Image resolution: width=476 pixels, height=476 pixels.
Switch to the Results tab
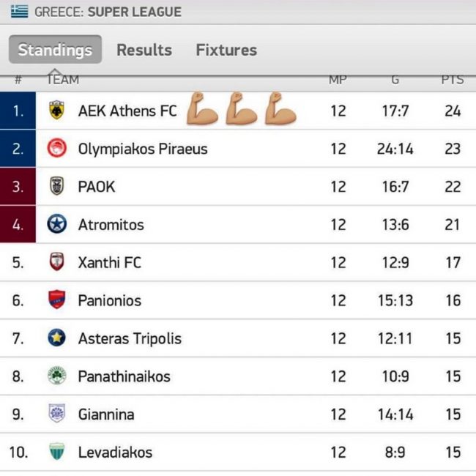[144, 50]
